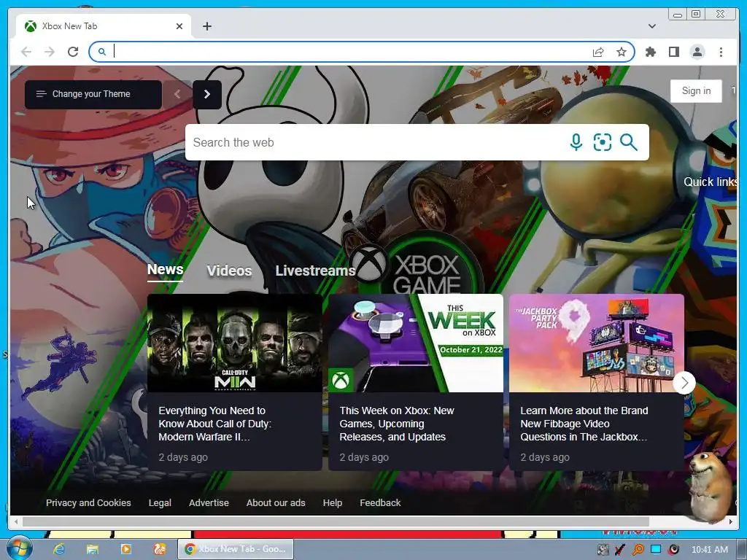Click the share icon in address bar
The height and width of the screenshot is (560, 747).
598,52
